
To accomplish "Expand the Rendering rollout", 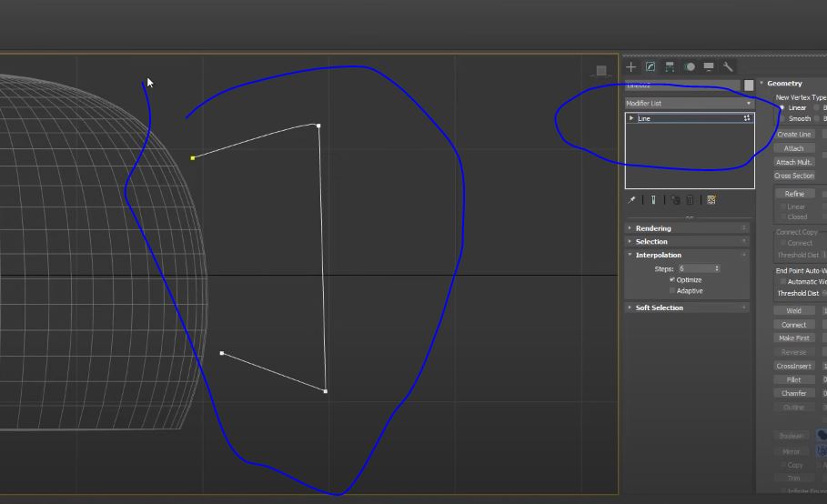I will 687,228.
